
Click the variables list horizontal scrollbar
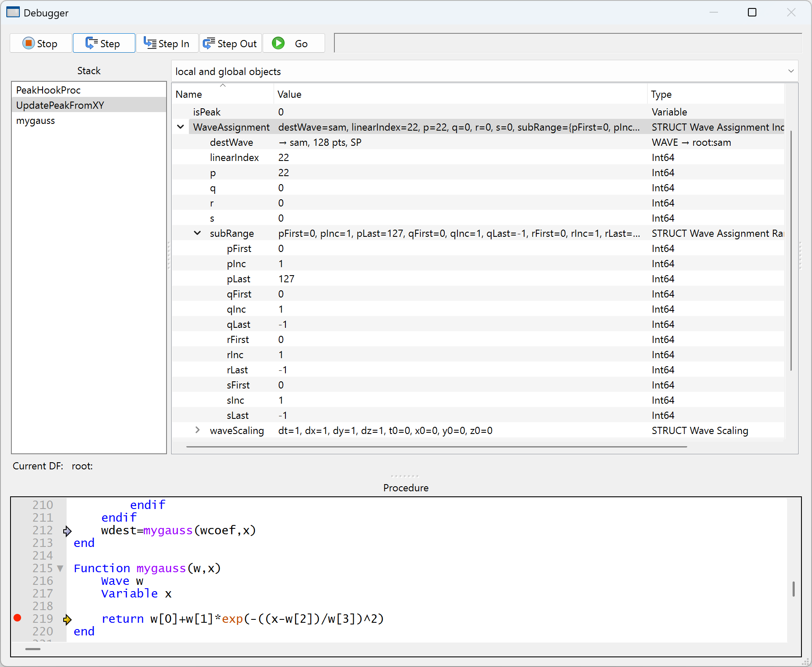tap(436, 447)
